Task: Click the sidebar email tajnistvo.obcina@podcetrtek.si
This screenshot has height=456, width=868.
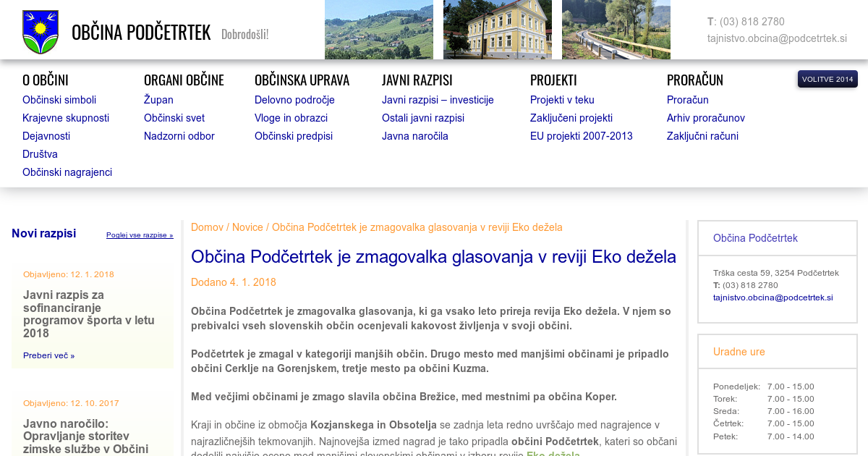Action: [x=773, y=297]
